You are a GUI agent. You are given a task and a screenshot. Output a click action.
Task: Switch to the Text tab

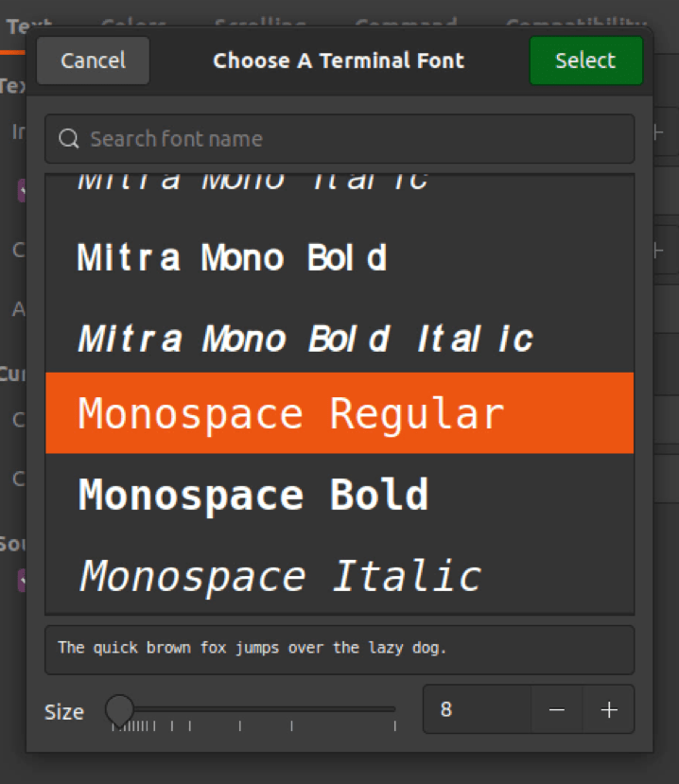(28, 26)
